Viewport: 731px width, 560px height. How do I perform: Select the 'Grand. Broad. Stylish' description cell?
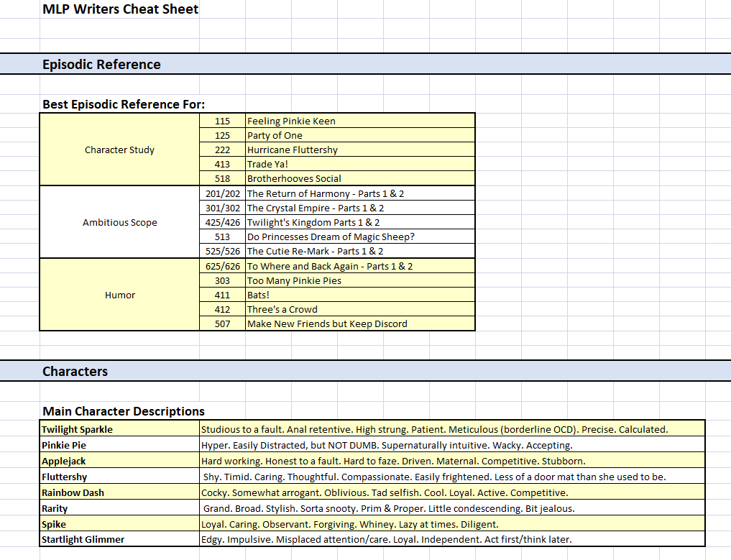pyautogui.click(x=452, y=508)
